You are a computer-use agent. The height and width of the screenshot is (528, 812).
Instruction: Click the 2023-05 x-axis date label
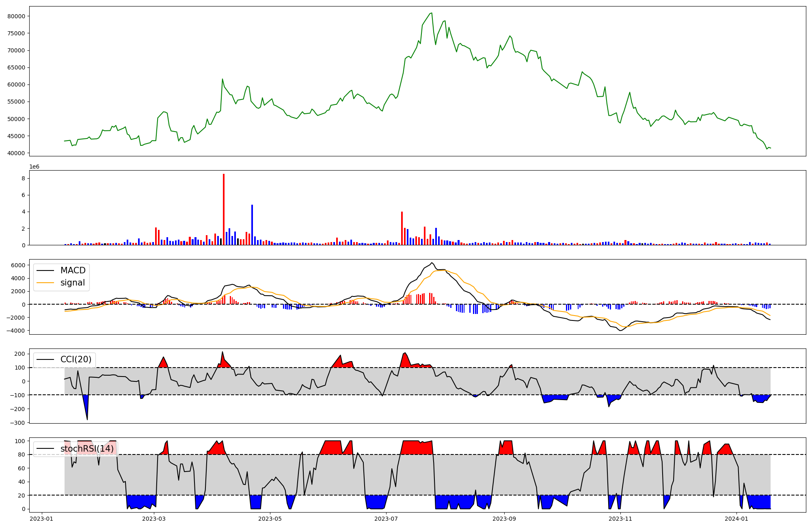click(x=270, y=519)
